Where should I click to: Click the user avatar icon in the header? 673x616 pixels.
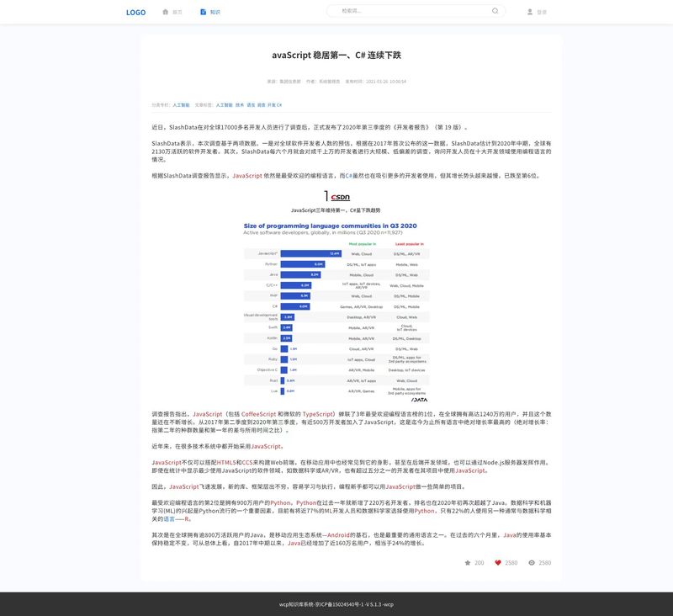point(530,12)
